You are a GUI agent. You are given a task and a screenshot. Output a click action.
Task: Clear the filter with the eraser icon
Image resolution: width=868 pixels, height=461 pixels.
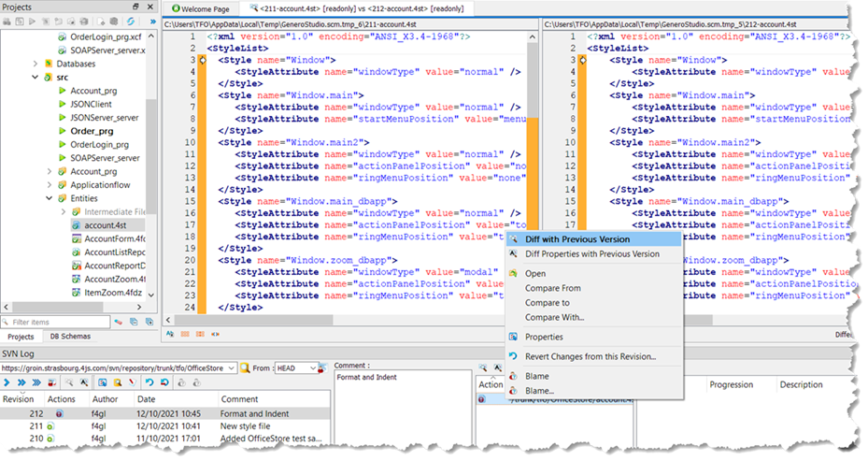pos(119,322)
